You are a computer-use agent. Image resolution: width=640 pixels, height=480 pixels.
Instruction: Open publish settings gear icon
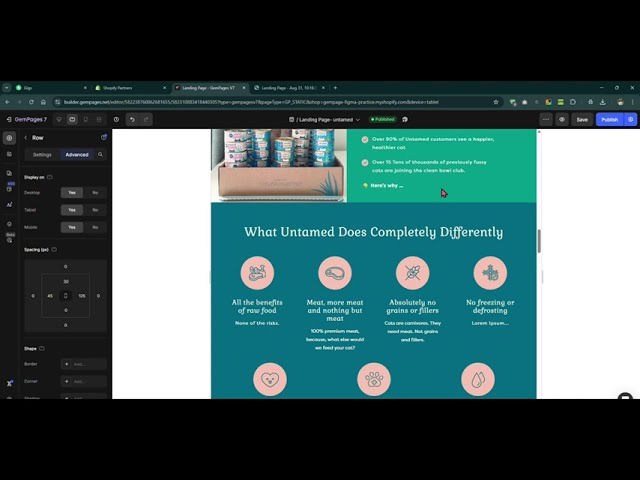631,120
